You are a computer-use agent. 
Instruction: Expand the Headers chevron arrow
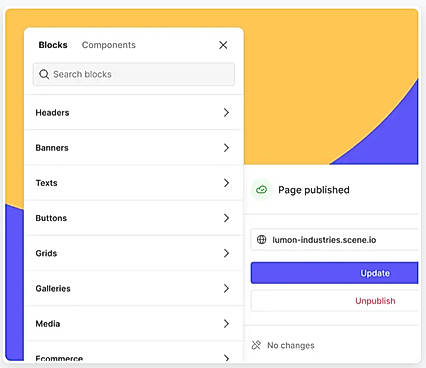tap(226, 113)
